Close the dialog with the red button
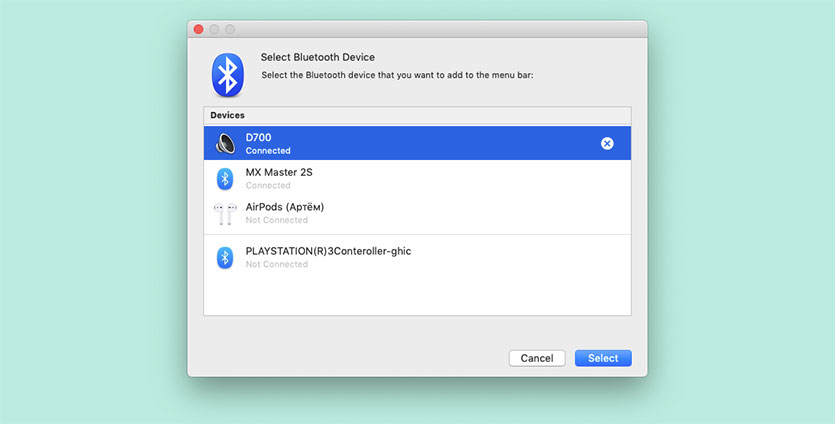 [x=199, y=29]
